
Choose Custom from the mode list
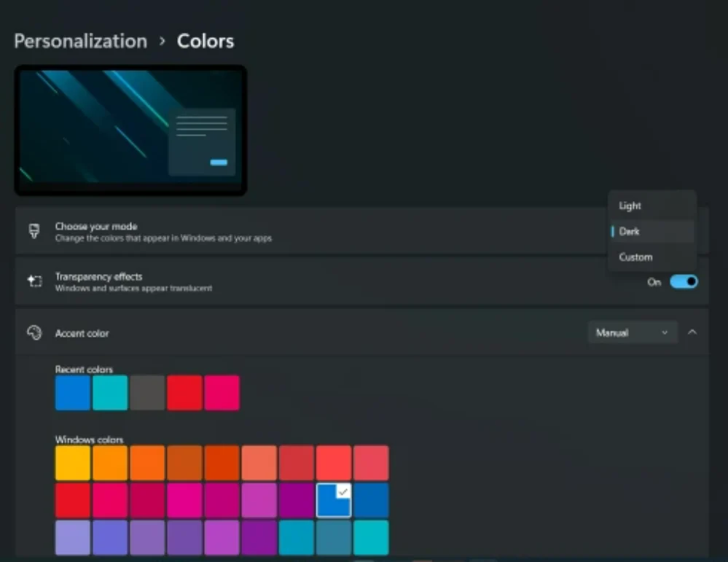tap(652, 257)
